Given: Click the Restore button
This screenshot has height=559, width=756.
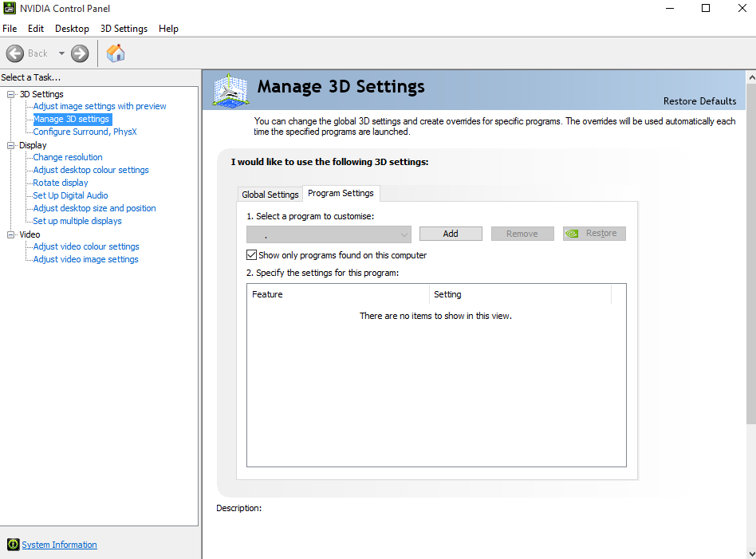Looking at the screenshot, I should pos(594,234).
